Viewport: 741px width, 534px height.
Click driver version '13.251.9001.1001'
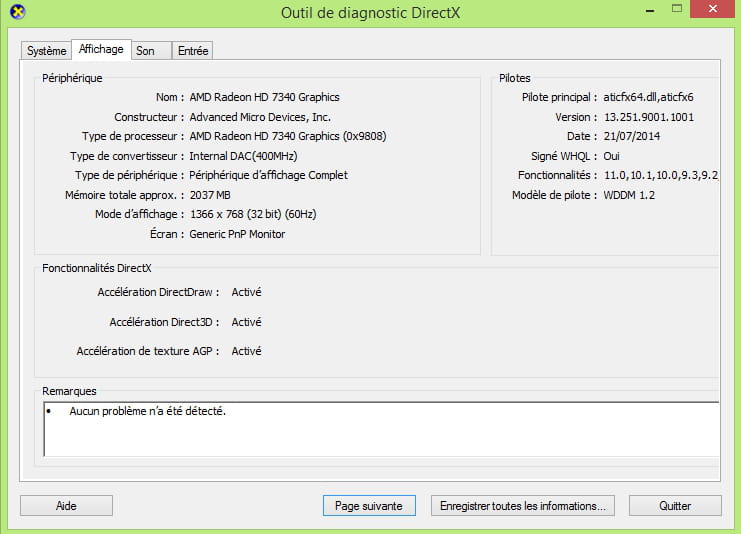point(649,117)
